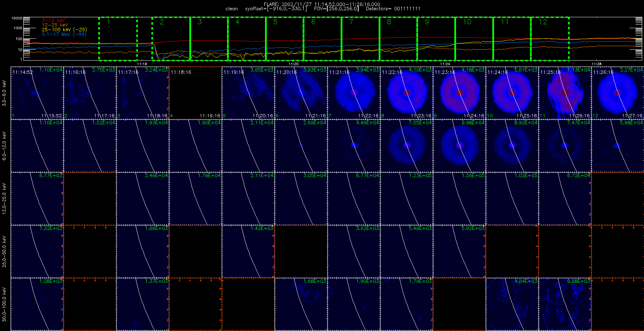Click the peak value '2.69E+04'
This screenshot has width=644, height=331.
pyautogui.click(x=315, y=123)
